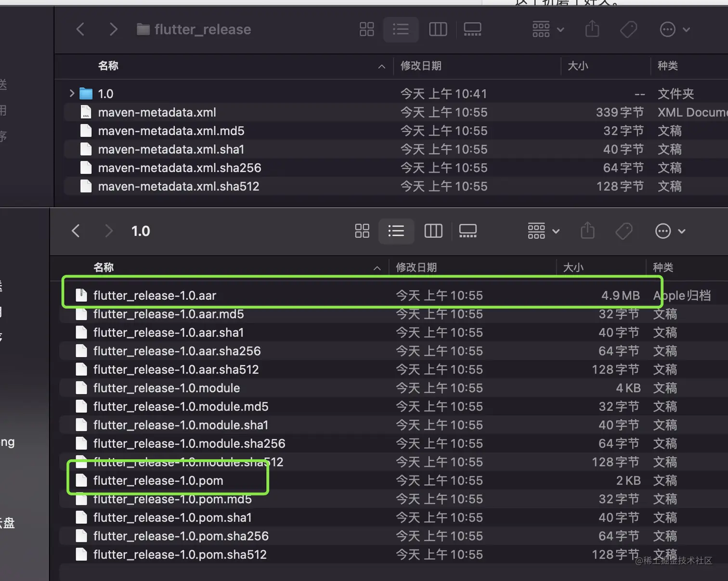Click the 4.9 MB size cell
The height and width of the screenshot is (581, 728).
click(x=620, y=296)
